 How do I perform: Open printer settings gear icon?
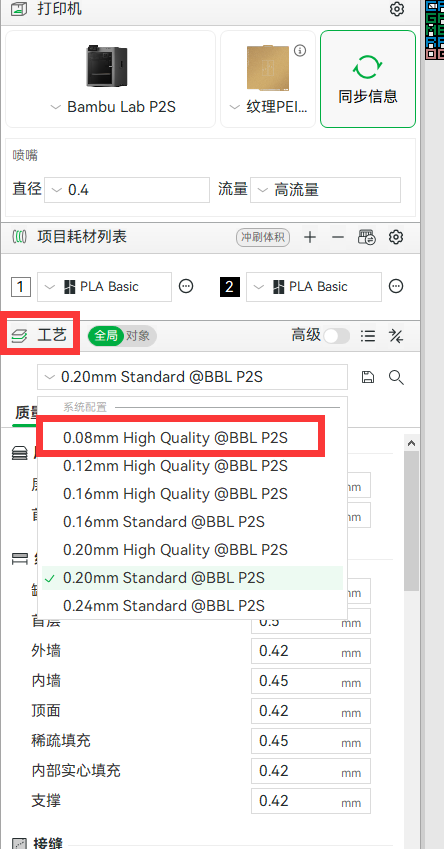coord(397,9)
